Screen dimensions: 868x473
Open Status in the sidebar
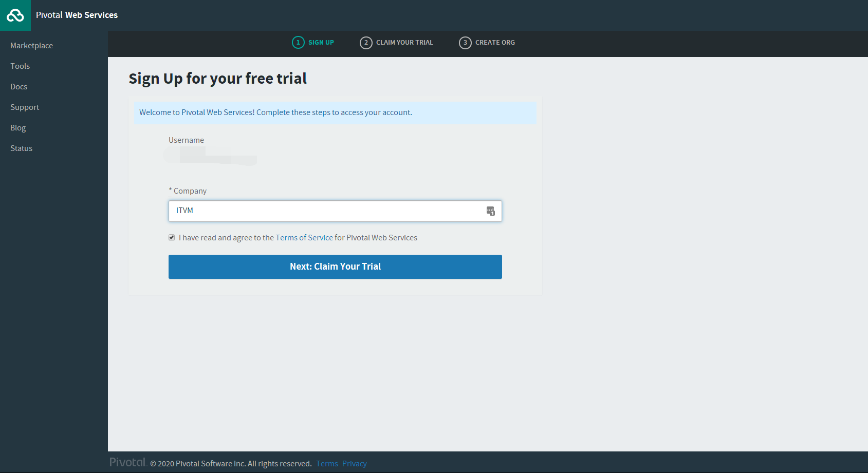coord(21,148)
